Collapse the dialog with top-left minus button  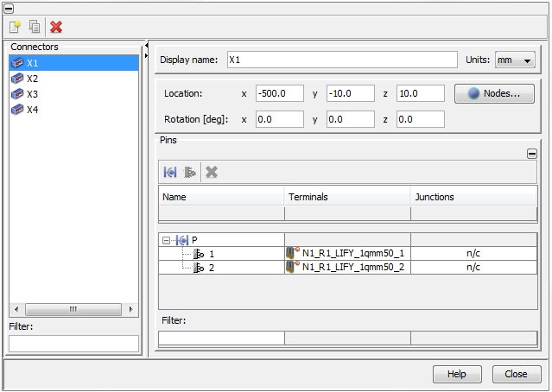(x=9, y=9)
